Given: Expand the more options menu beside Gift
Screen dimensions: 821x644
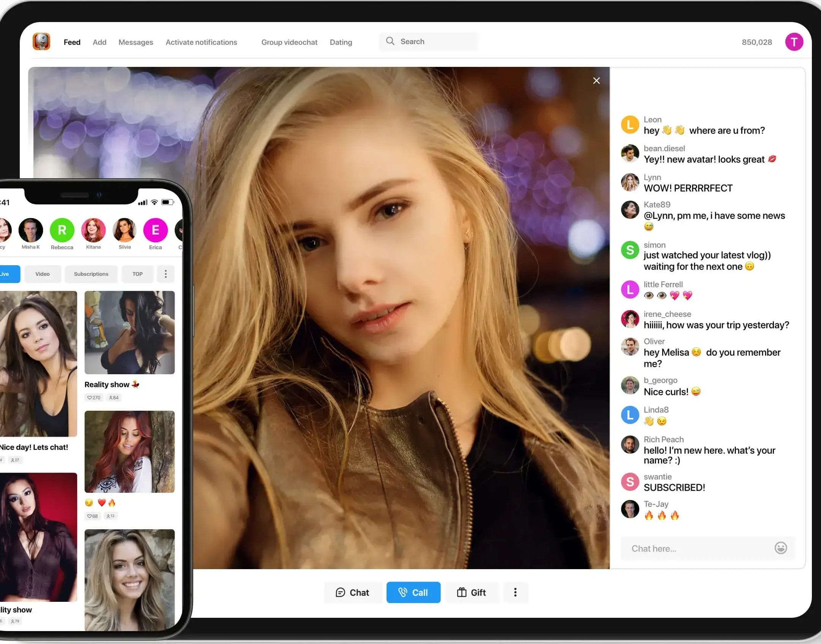Looking at the screenshot, I should 515,592.
